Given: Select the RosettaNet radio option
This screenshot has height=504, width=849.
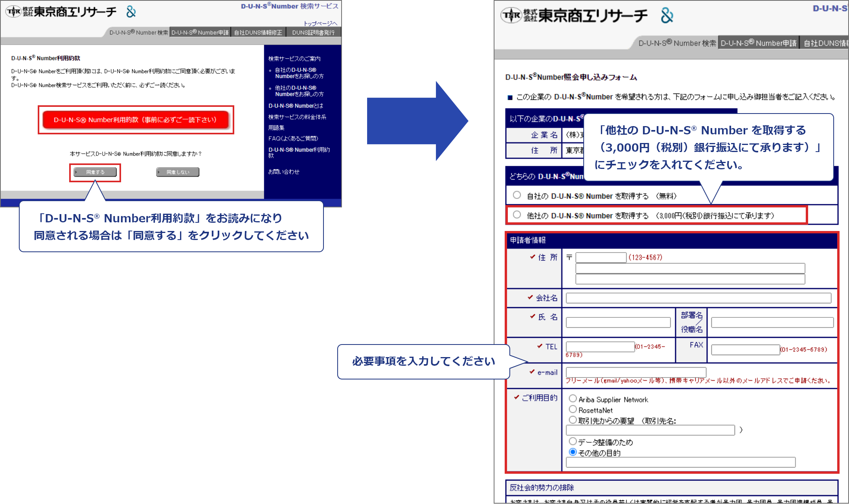Looking at the screenshot, I should click(x=573, y=409).
